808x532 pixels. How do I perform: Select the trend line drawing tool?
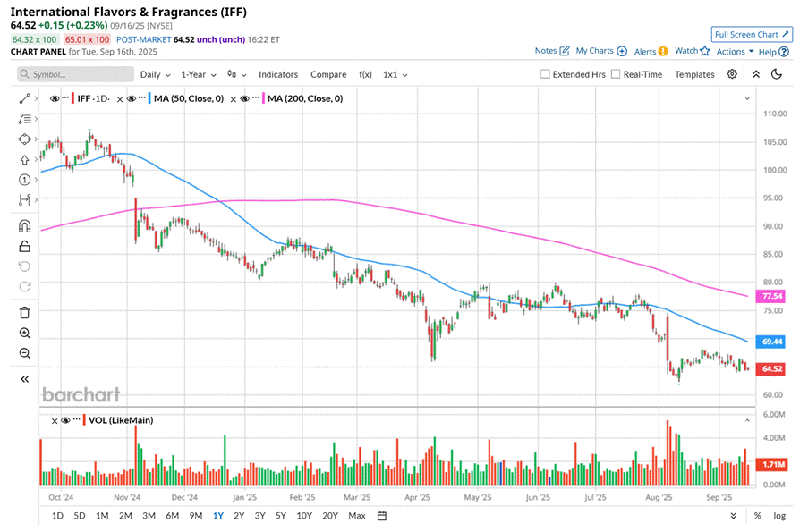pyautogui.click(x=24, y=98)
